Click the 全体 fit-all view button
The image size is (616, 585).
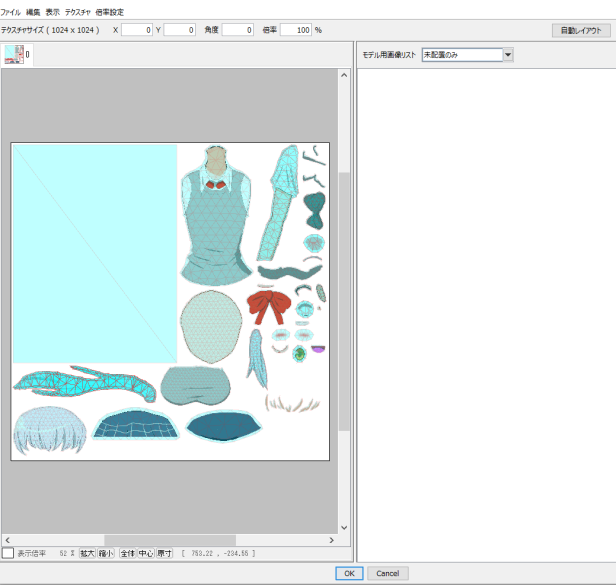click(127, 553)
